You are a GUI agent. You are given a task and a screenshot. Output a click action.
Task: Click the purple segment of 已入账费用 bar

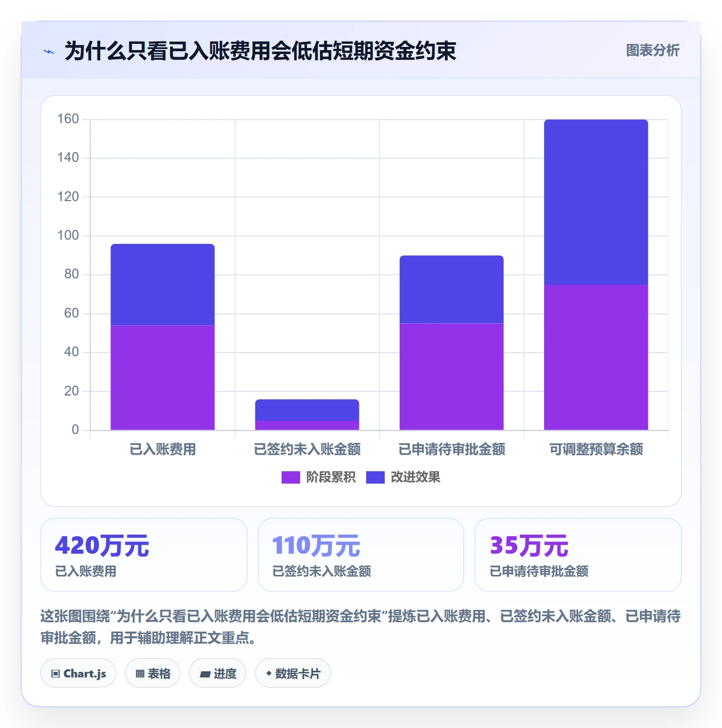tap(162, 377)
